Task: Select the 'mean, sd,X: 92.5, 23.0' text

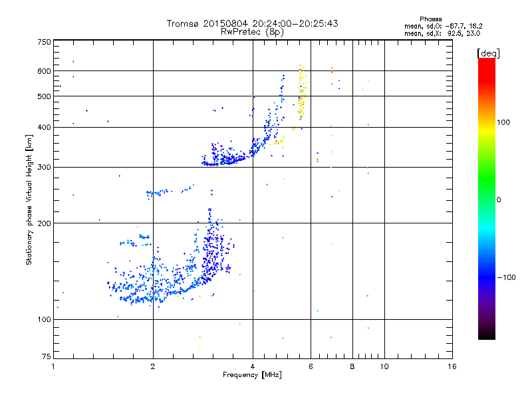Action: [442, 33]
